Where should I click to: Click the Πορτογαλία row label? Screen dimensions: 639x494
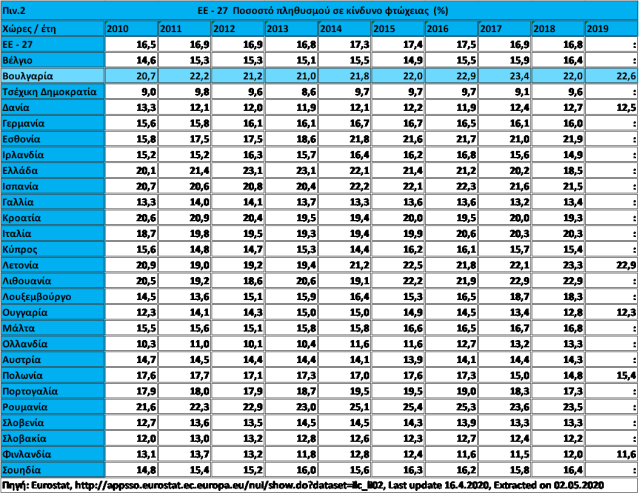tap(52, 391)
